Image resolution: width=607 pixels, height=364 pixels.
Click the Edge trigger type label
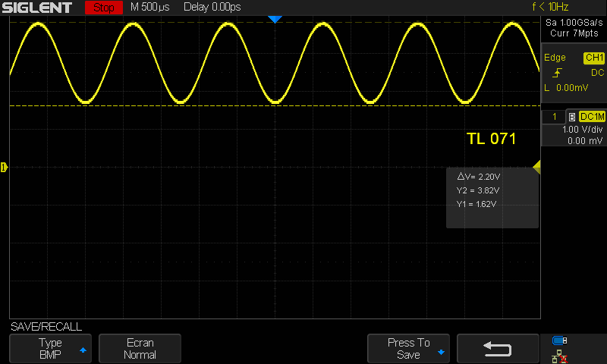tap(555, 58)
